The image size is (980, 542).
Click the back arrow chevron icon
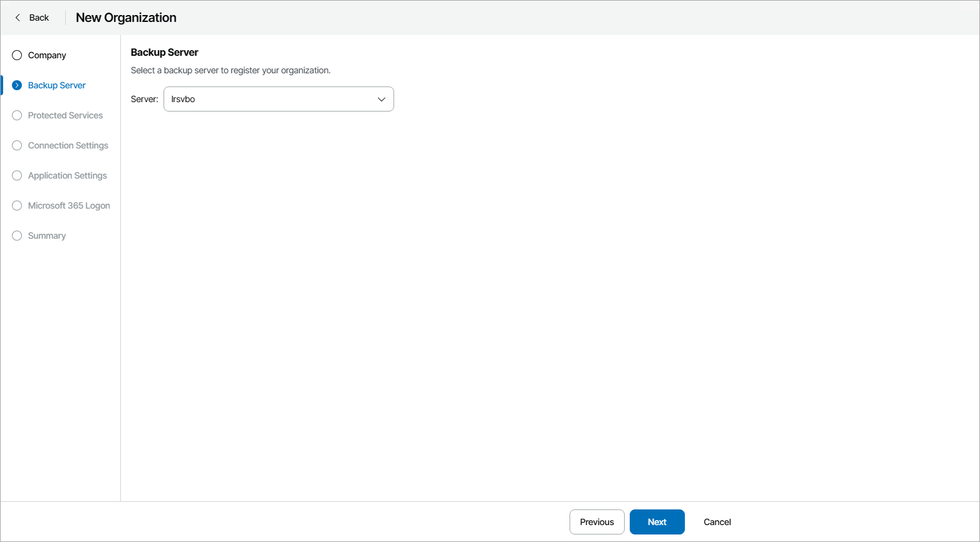18,18
